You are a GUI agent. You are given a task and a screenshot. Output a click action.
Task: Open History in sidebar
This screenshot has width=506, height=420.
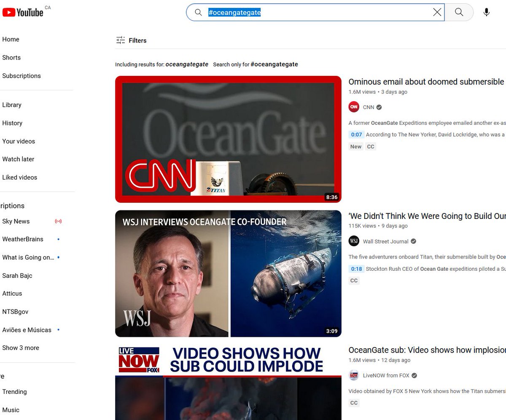tap(12, 123)
